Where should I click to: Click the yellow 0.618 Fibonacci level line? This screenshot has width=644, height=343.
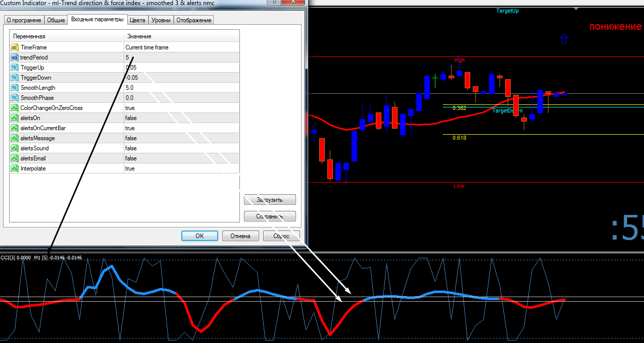point(543,134)
